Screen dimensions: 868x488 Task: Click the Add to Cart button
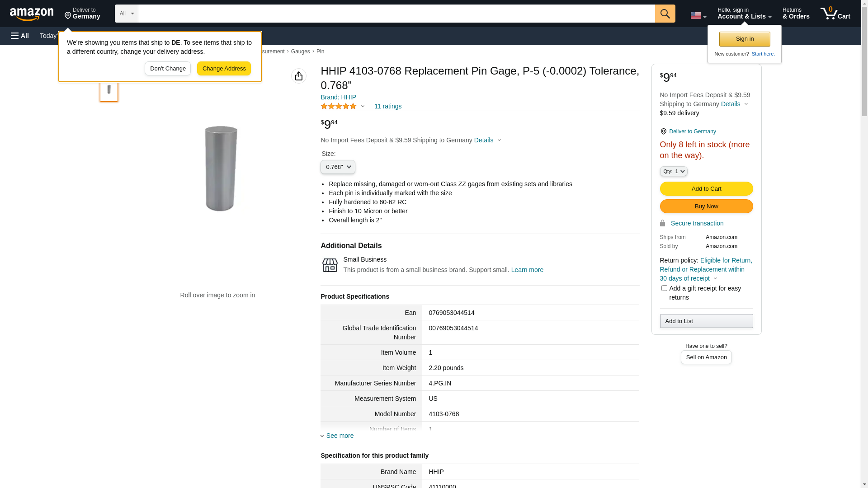706,188
